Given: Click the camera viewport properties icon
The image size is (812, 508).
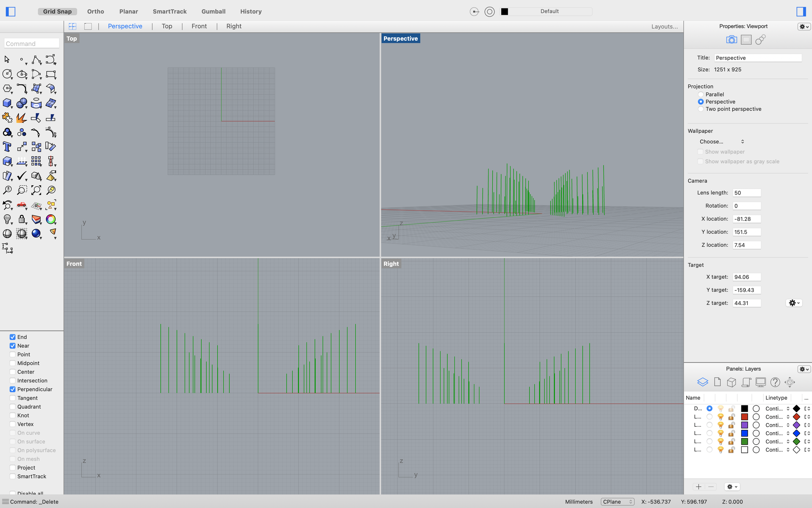Looking at the screenshot, I should coord(731,40).
